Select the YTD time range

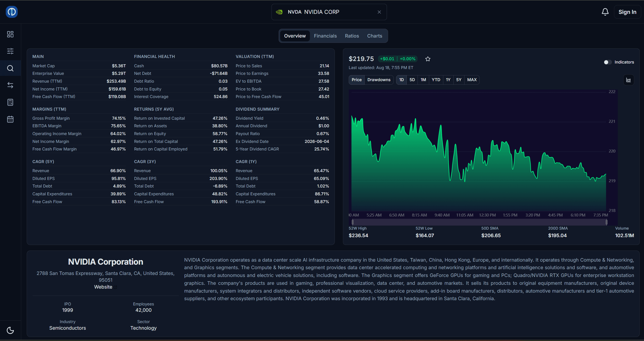[x=436, y=80]
